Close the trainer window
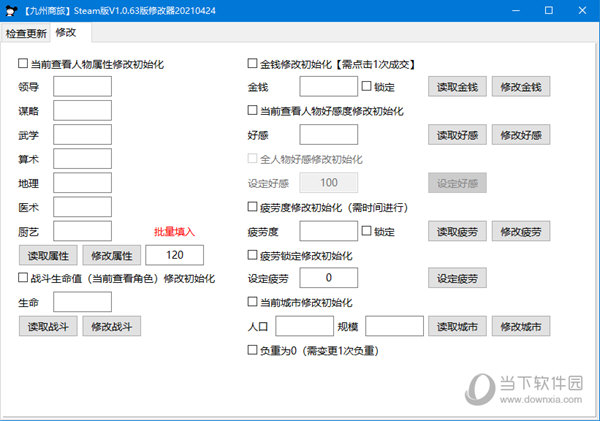This screenshot has width=600, height=421. [x=582, y=10]
